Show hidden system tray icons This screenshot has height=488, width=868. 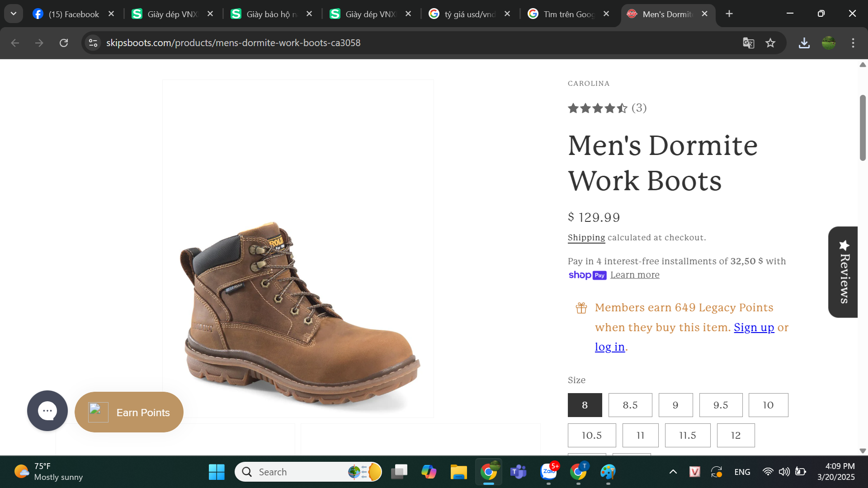click(x=673, y=472)
